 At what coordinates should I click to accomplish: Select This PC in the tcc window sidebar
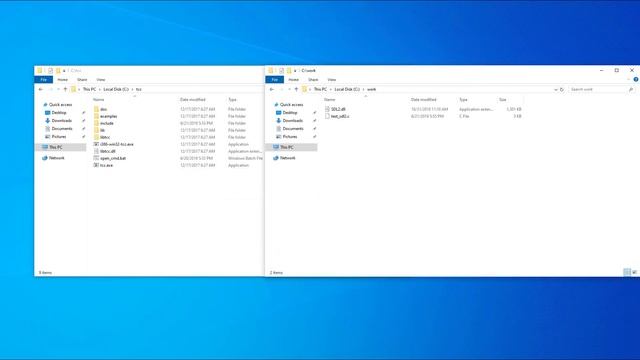[x=56, y=147]
